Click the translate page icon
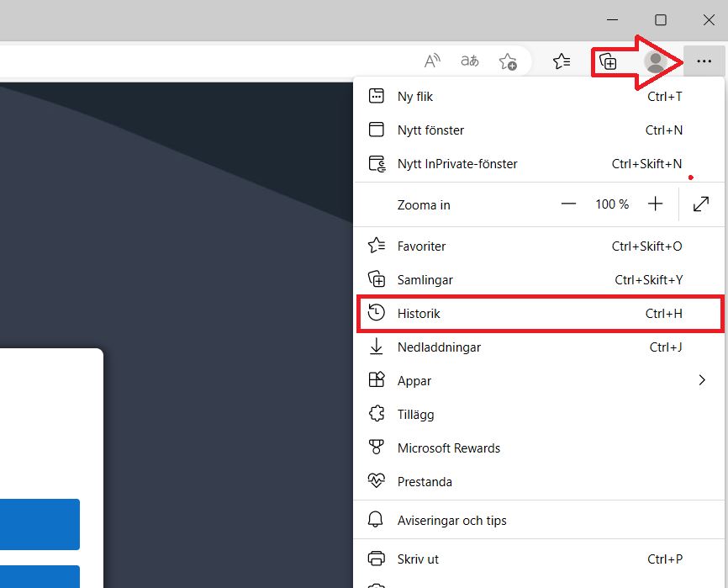 click(x=470, y=61)
